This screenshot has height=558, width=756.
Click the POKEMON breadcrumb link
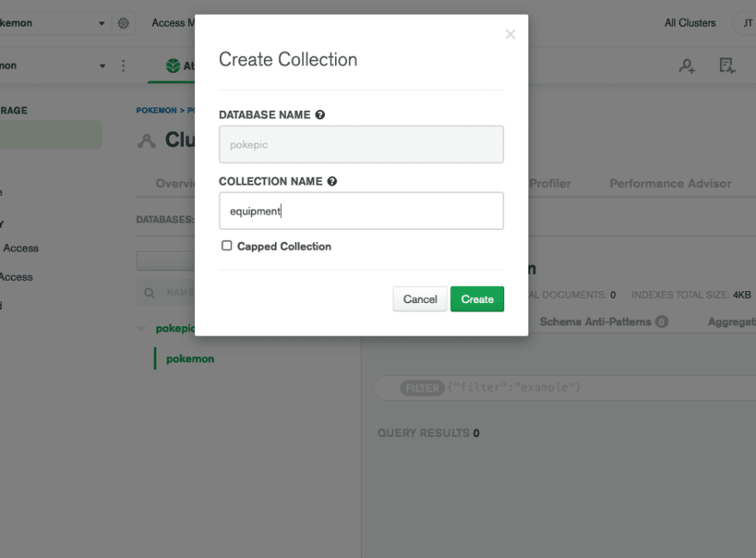pos(156,111)
